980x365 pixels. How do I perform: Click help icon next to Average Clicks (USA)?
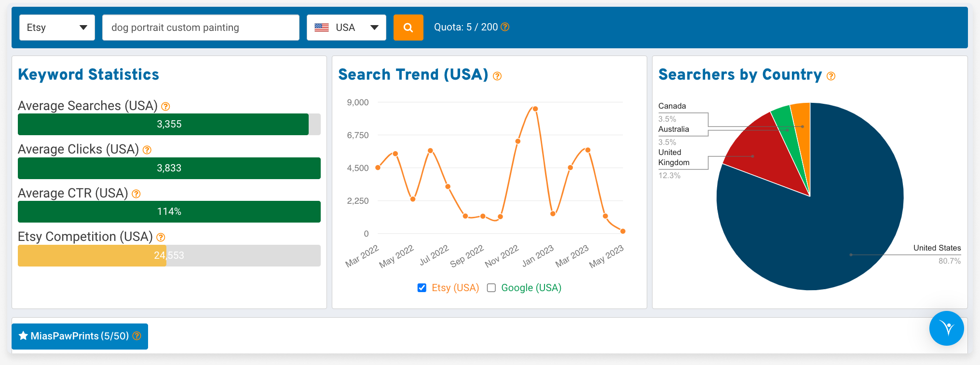147,150
